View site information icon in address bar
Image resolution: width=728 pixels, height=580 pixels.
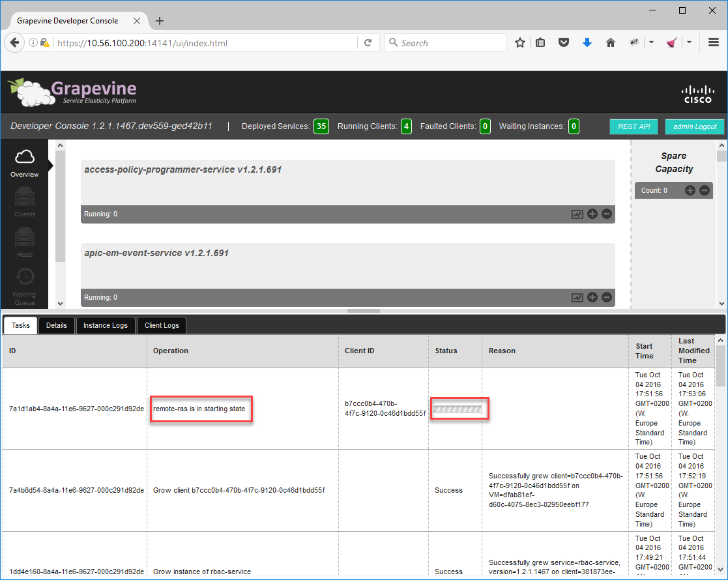33,43
